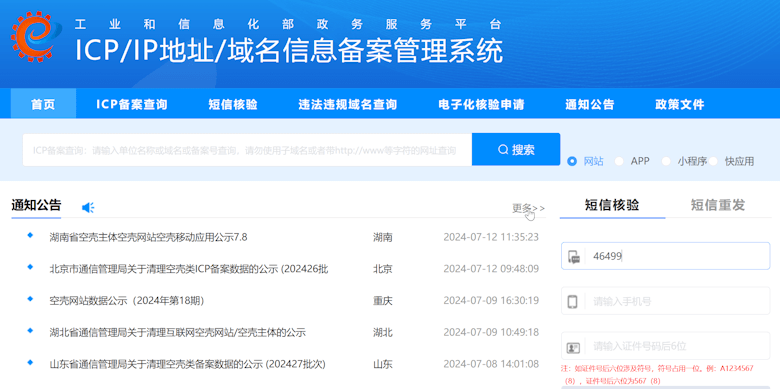Click the blue diamond bullet beside 空壳网站数据公示
The width and height of the screenshot is (780, 389).
click(30, 298)
